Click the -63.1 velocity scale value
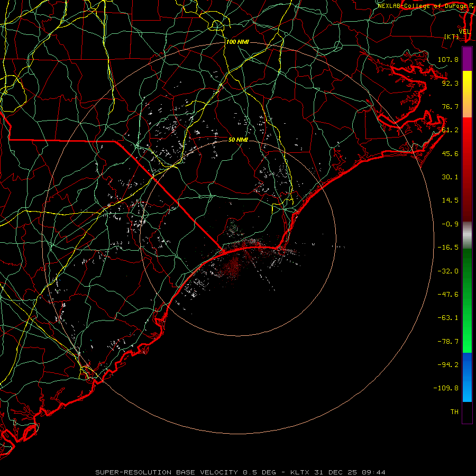The image size is (476, 476). pyautogui.click(x=448, y=318)
